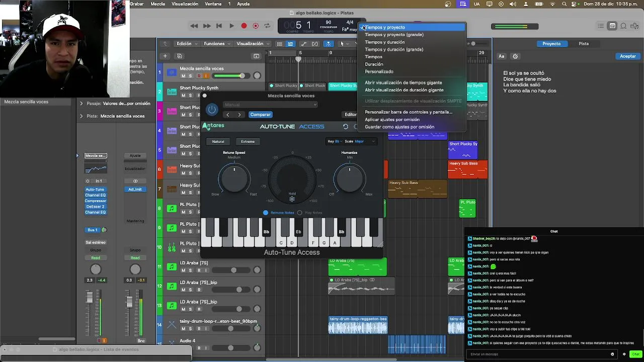Click the Aceptar button
The width and height of the screenshot is (644, 362).
[627, 56]
